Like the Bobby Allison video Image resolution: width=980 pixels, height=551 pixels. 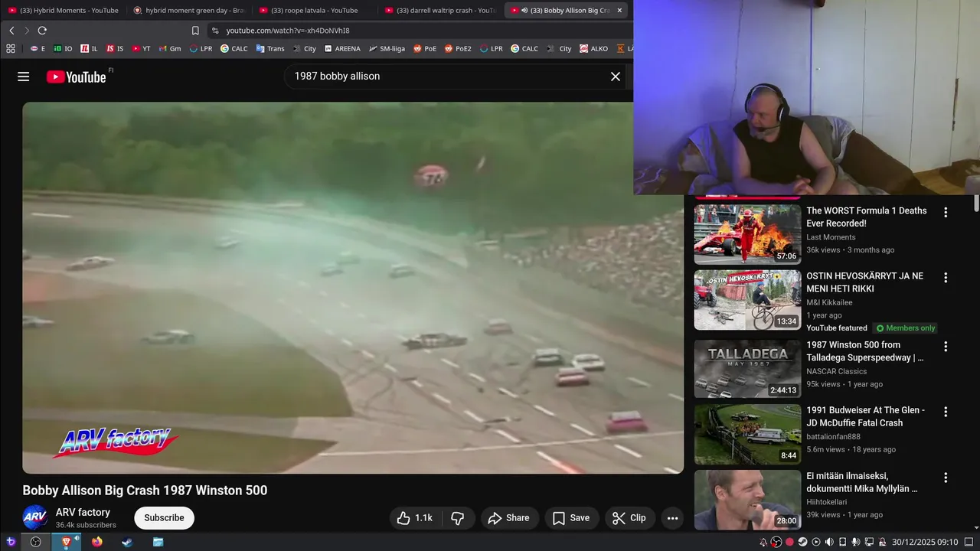(414, 518)
